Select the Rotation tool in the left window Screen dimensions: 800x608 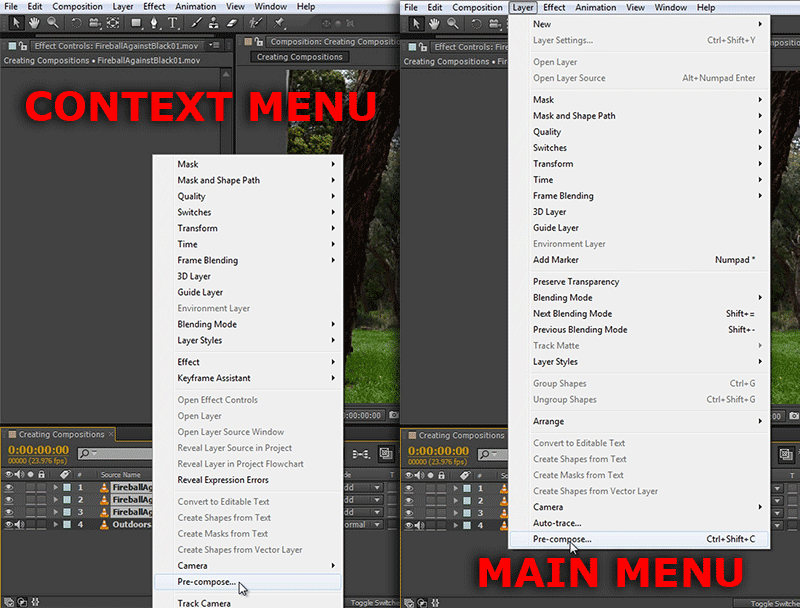click(76, 23)
